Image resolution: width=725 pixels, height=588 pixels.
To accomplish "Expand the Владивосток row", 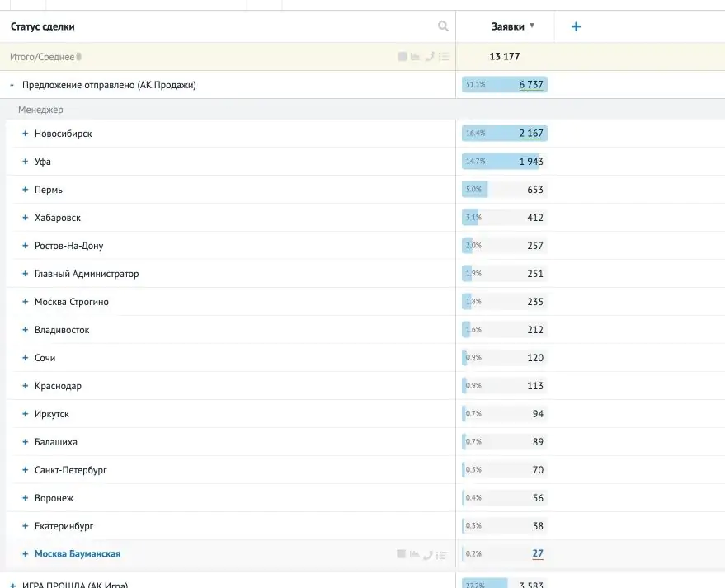I will [26, 330].
